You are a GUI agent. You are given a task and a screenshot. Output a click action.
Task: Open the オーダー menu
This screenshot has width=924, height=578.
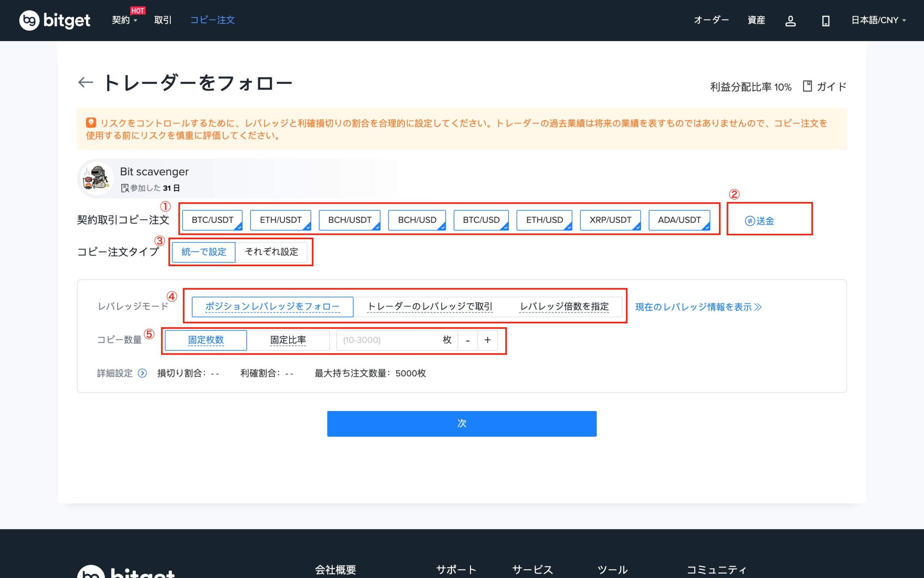(711, 20)
